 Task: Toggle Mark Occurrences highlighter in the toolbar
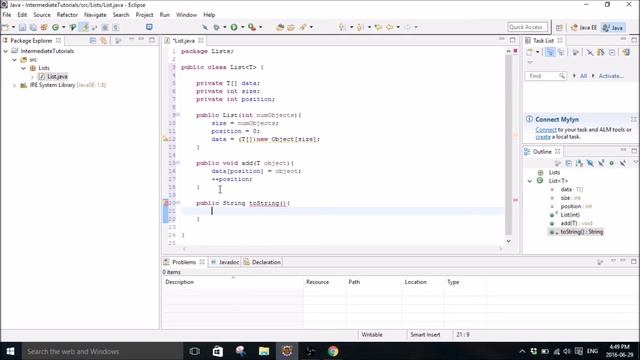(x=84, y=27)
